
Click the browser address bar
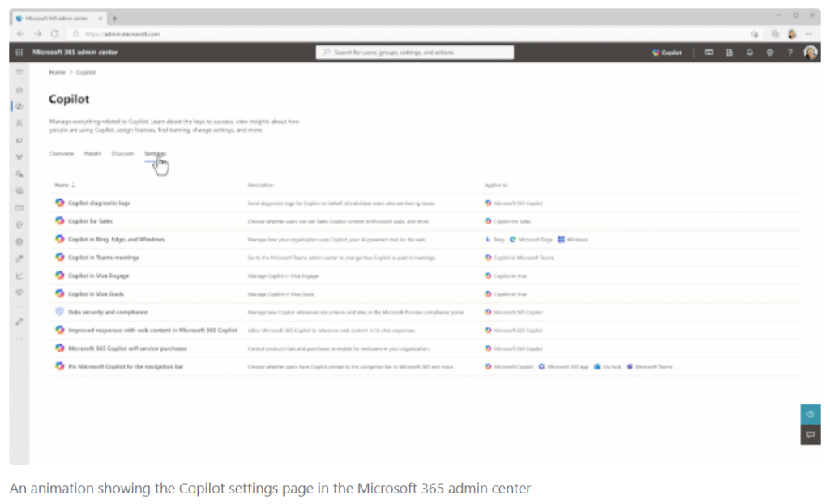[408, 34]
